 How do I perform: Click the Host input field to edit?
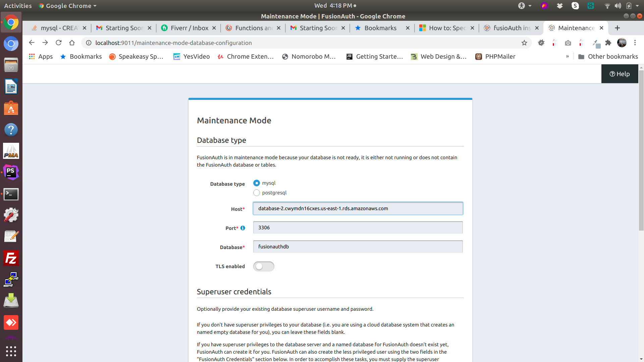click(x=358, y=208)
